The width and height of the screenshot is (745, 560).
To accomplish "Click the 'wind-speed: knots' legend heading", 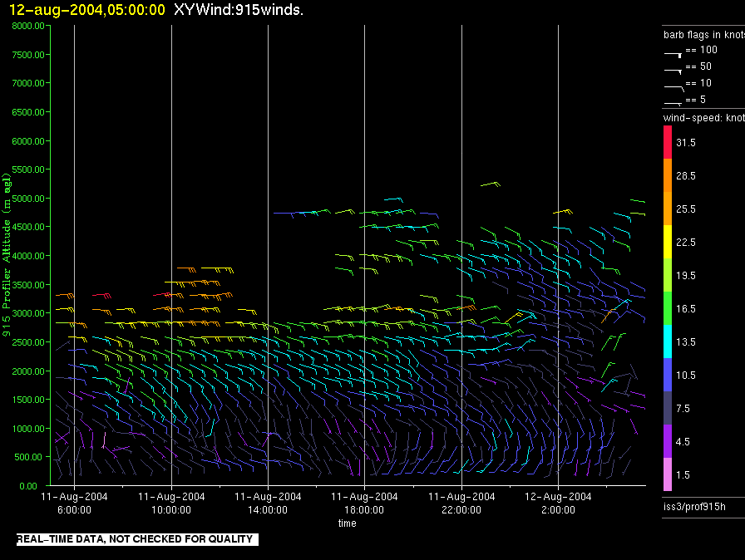I will (704, 118).
